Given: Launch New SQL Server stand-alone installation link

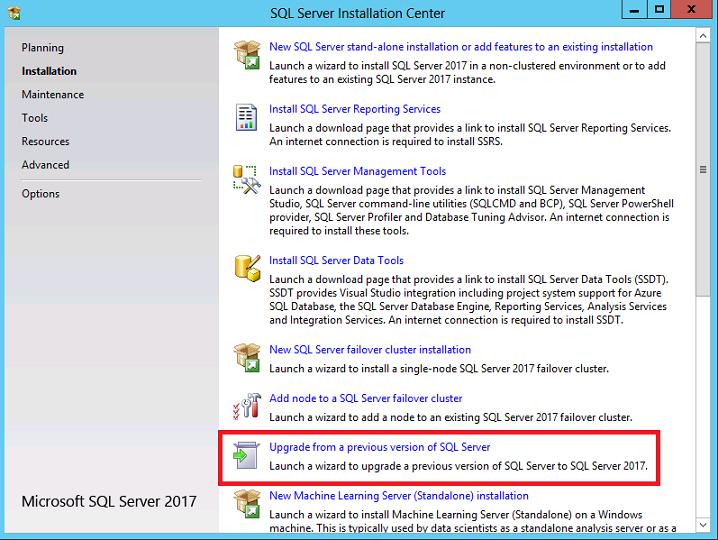Looking at the screenshot, I should (x=461, y=47).
